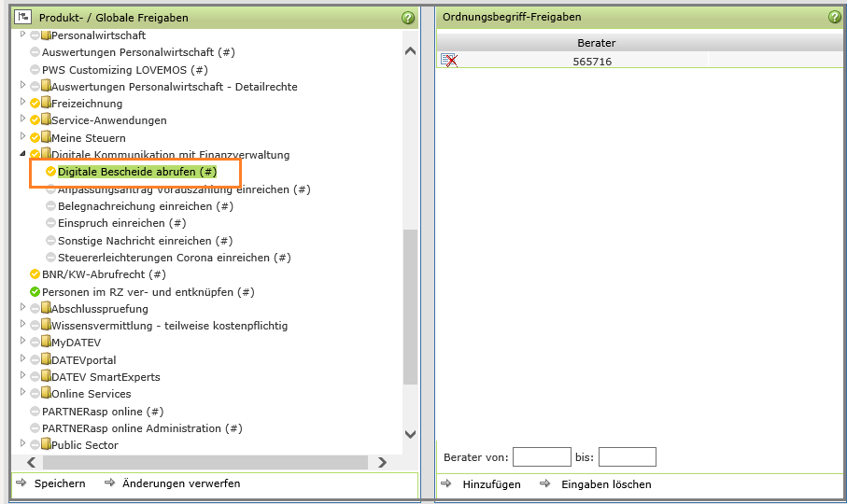Focus the Berater von input field

(x=542, y=457)
